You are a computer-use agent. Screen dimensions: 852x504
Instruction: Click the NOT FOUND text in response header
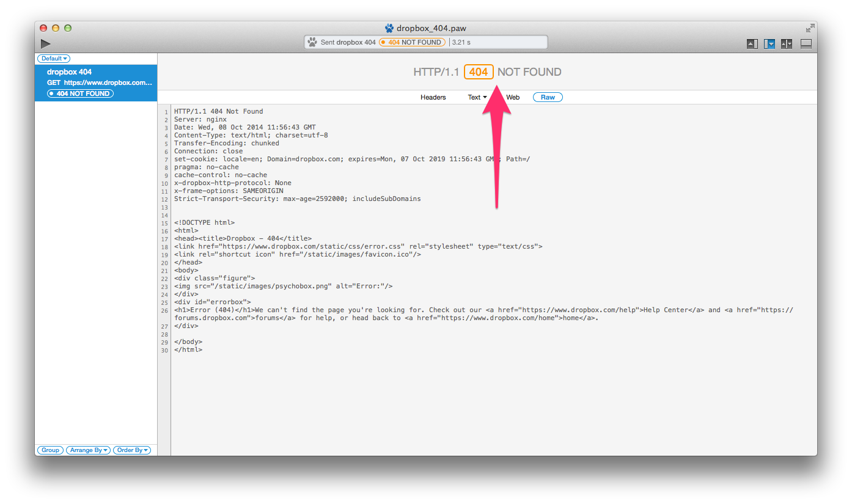coord(529,72)
